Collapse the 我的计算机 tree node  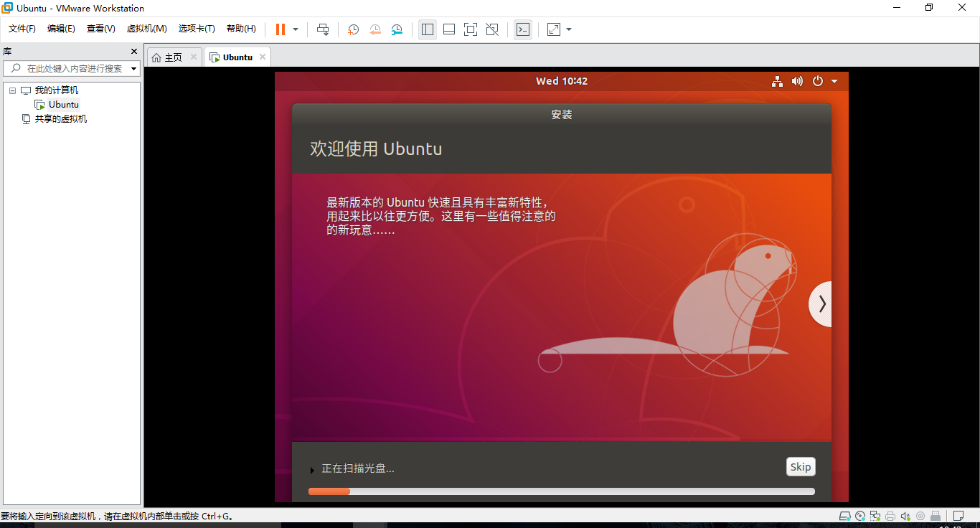(x=12, y=90)
